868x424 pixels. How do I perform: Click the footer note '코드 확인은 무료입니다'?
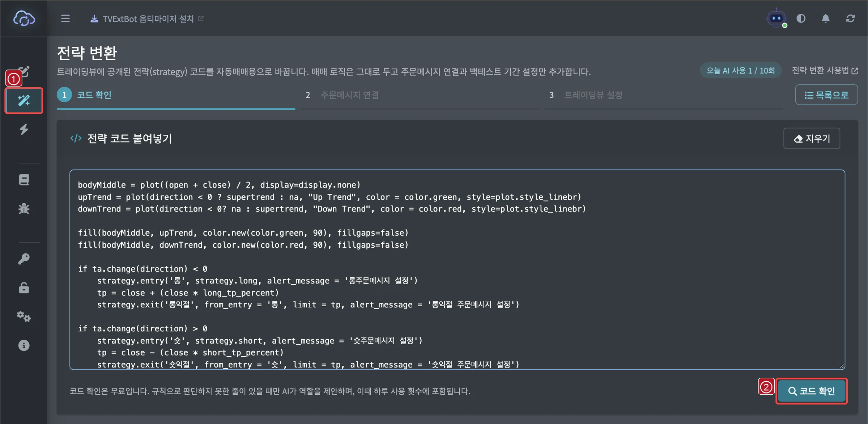[x=109, y=391]
